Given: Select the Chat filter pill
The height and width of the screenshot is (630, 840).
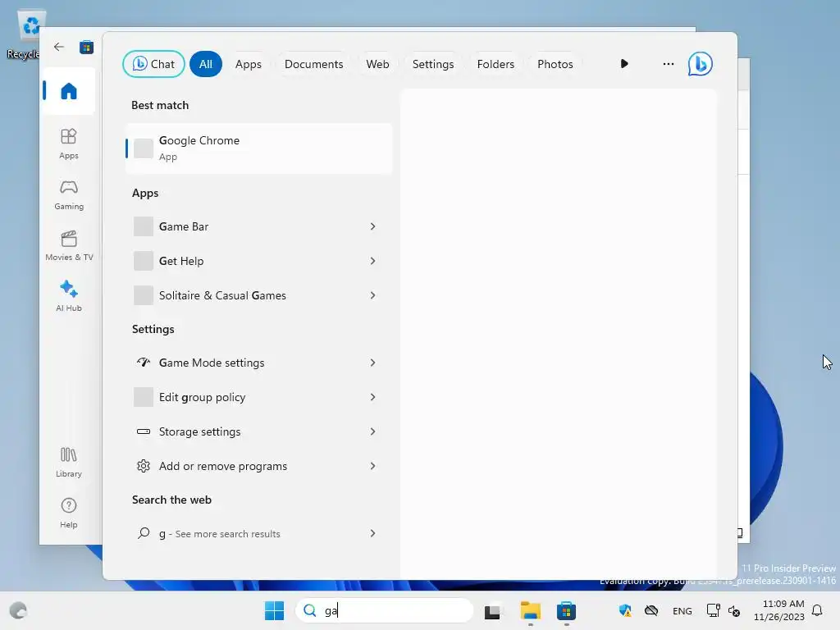Looking at the screenshot, I should click(x=153, y=64).
